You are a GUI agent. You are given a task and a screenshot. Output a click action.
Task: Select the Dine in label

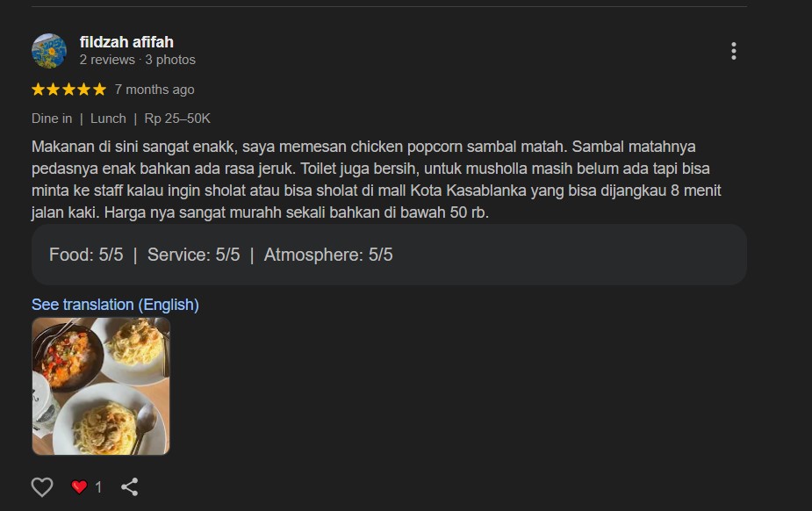(x=52, y=119)
